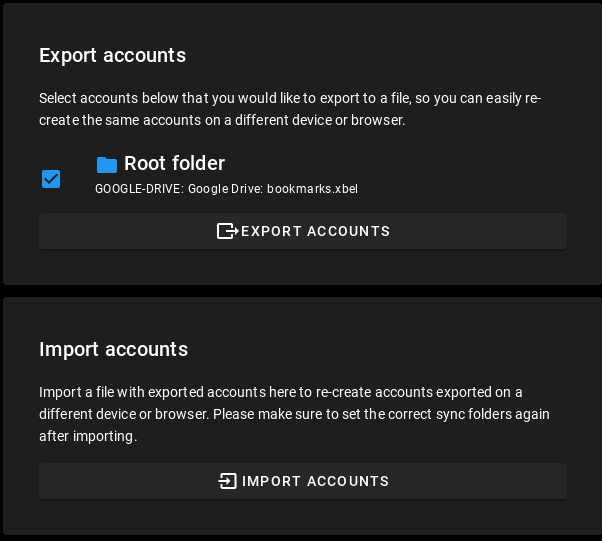Screen dimensions: 602x541
Task: Click the blue Root folder icon
Action: (x=107, y=165)
